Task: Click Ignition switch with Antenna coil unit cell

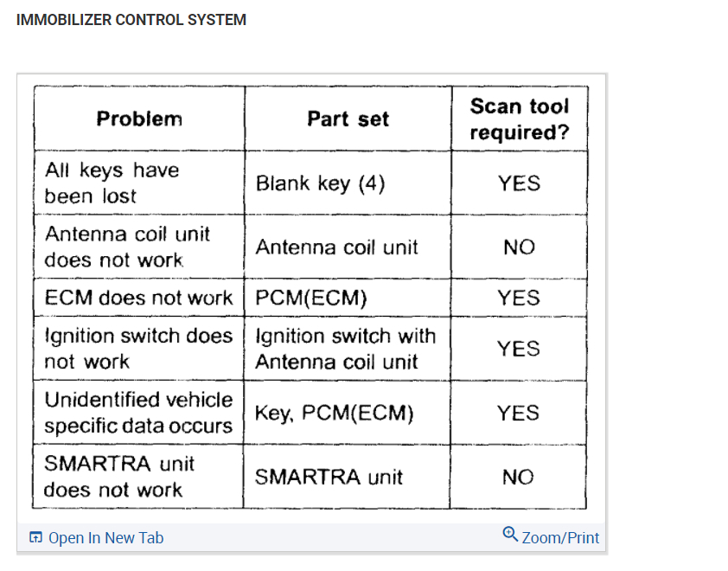Action: (x=345, y=349)
